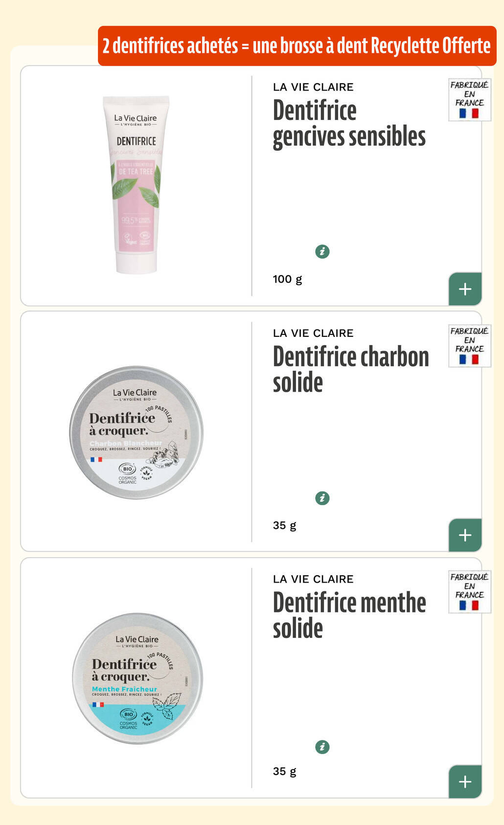Click Fabriqué en France badge on gencives sensibles

click(469, 100)
